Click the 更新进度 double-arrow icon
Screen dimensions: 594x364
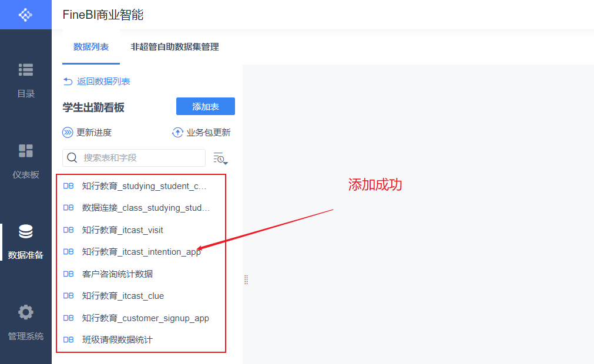pos(68,133)
